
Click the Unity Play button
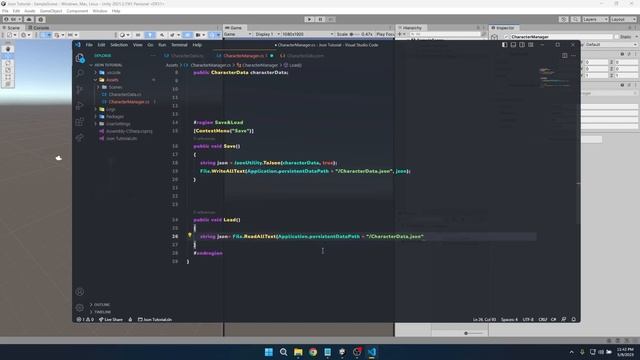(309, 19)
